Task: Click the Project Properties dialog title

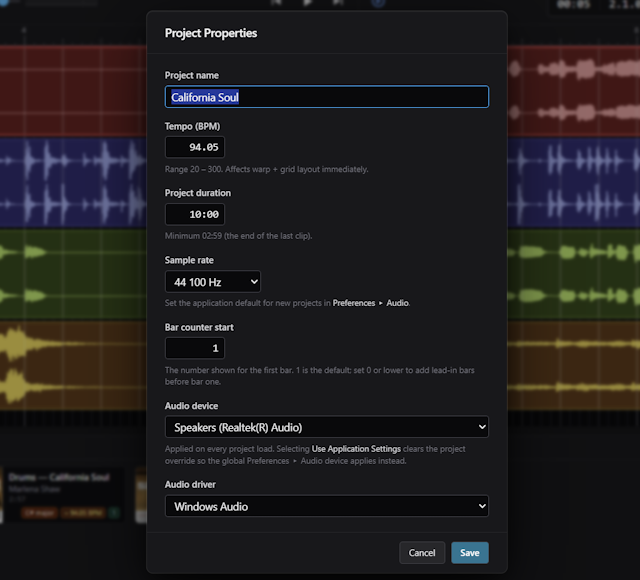Action: (211, 33)
